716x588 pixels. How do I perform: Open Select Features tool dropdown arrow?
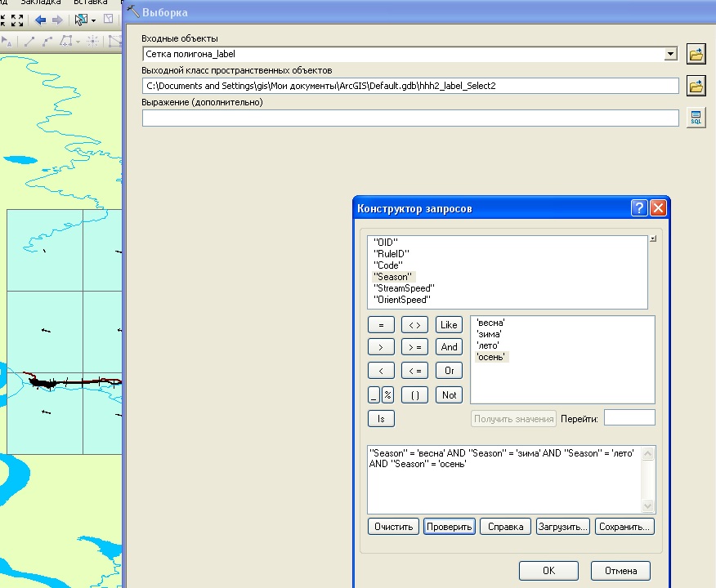tap(93, 20)
